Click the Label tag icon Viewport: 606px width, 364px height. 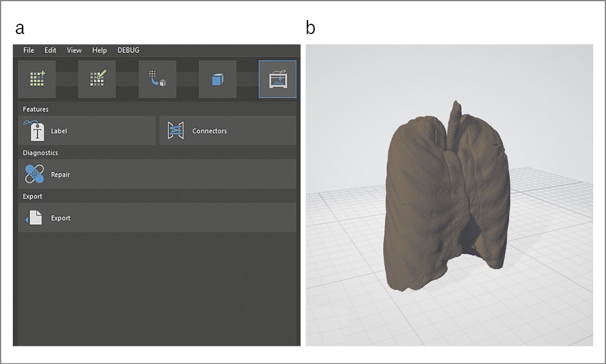(x=35, y=130)
